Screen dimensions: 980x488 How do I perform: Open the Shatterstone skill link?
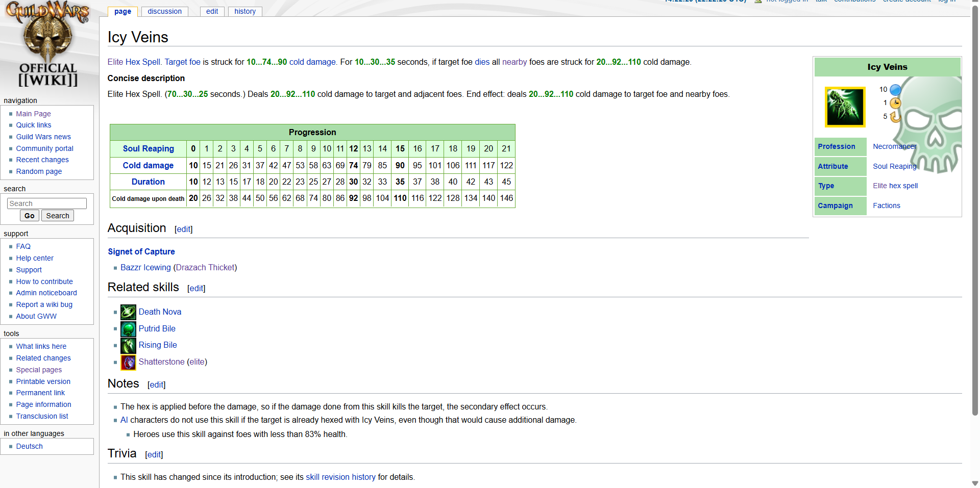point(162,362)
